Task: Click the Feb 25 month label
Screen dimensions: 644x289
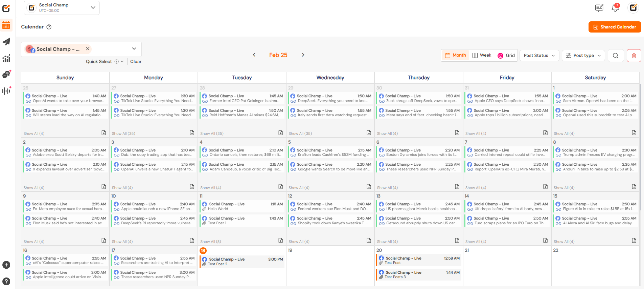Action: (x=278, y=55)
